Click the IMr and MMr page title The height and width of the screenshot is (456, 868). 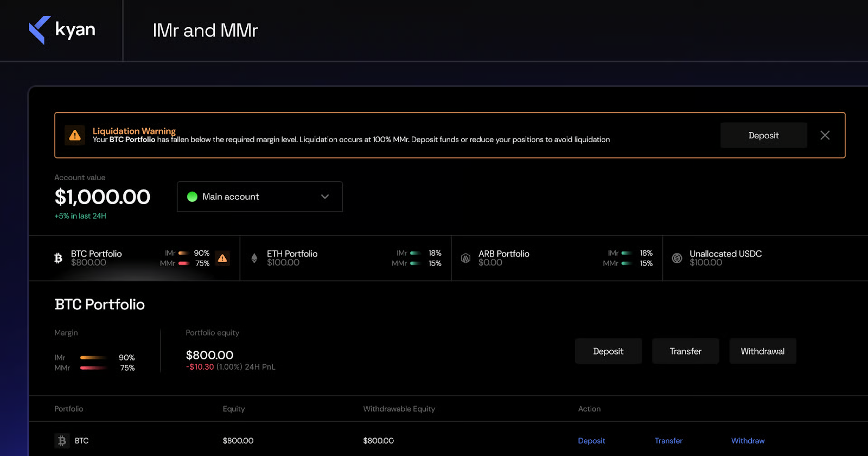coord(205,30)
